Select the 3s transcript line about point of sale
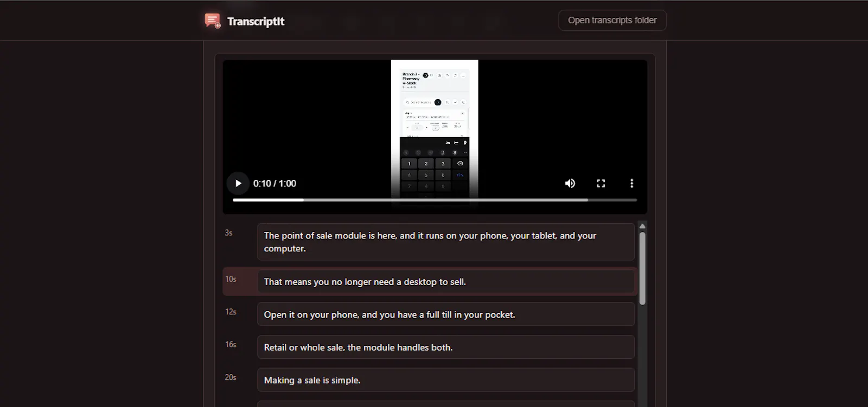The height and width of the screenshot is (407, 868). (446, 242)
